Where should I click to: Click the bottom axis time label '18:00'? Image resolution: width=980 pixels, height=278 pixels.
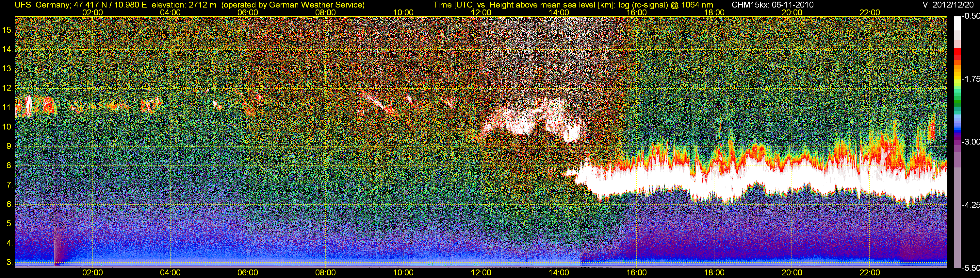714,273
